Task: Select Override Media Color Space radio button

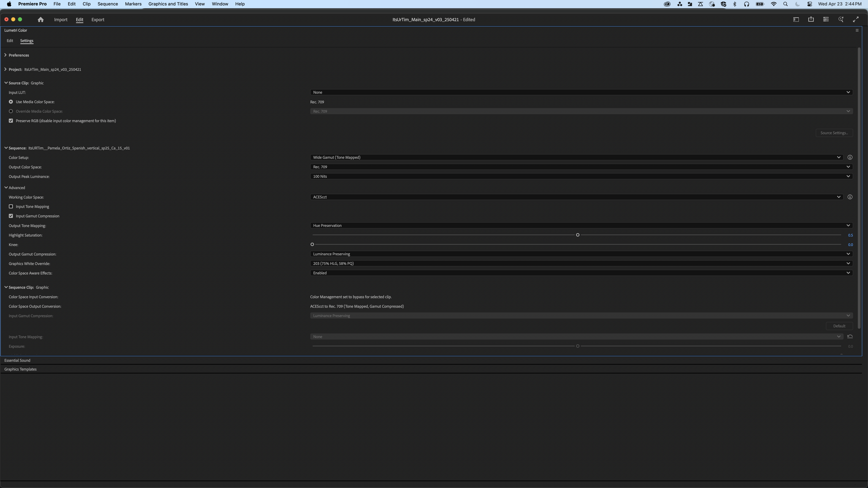Action: tap(11, 111)
